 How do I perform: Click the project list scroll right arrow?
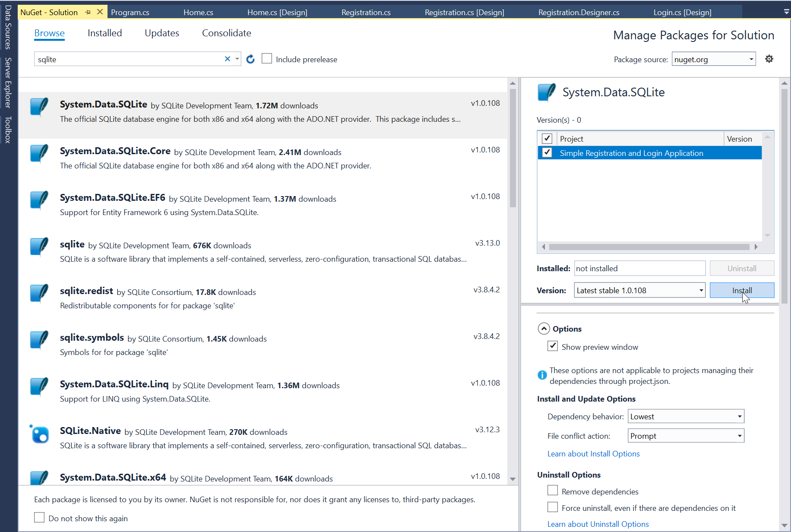click(756, 247)
